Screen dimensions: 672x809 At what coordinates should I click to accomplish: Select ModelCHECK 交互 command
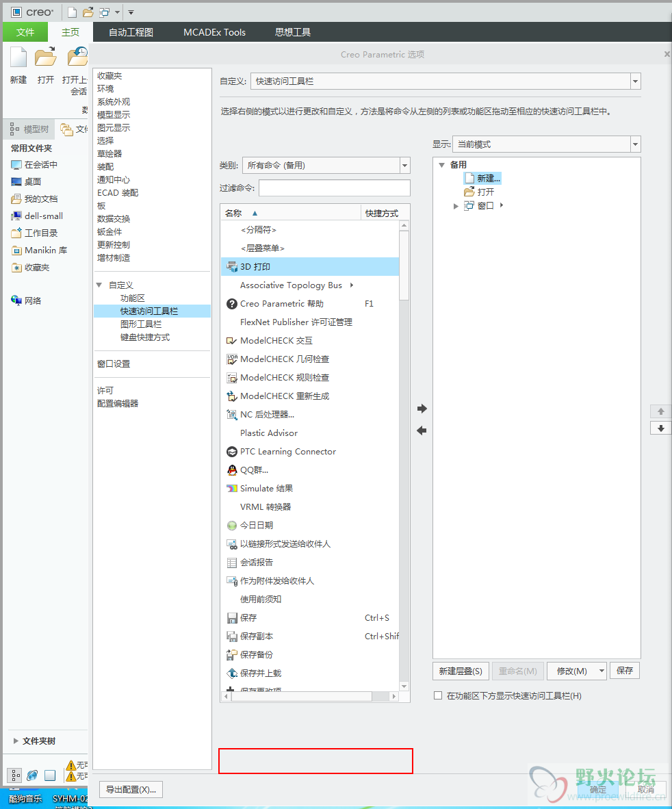(309, 341)
